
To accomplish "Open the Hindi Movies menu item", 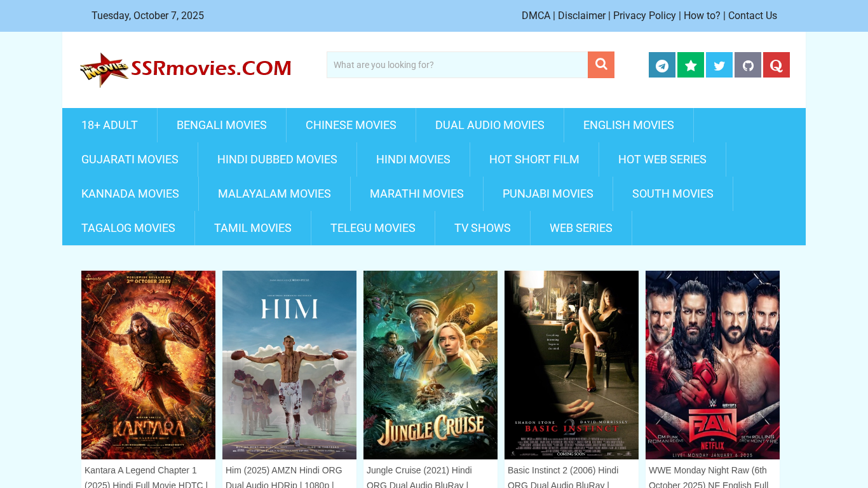I will 413,159.
